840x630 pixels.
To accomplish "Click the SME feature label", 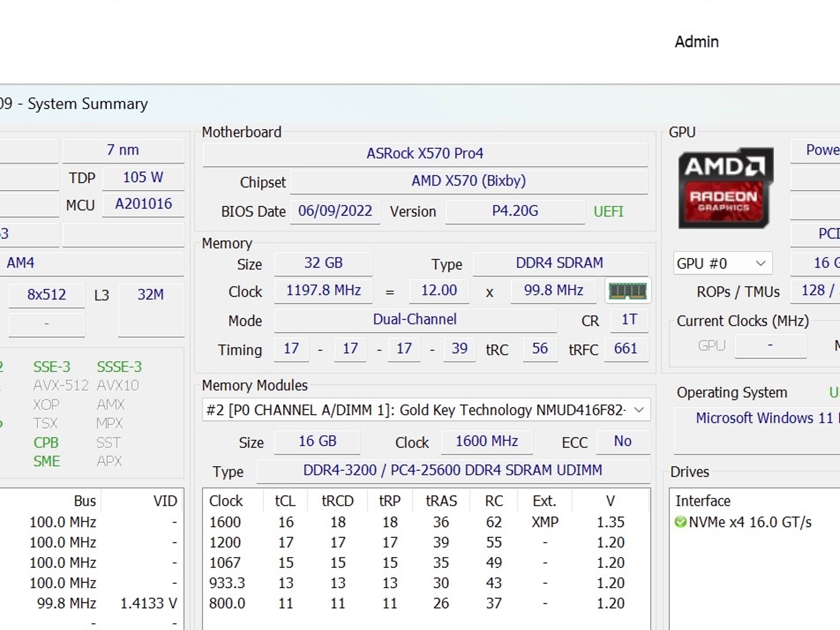I will coord(46,461).
